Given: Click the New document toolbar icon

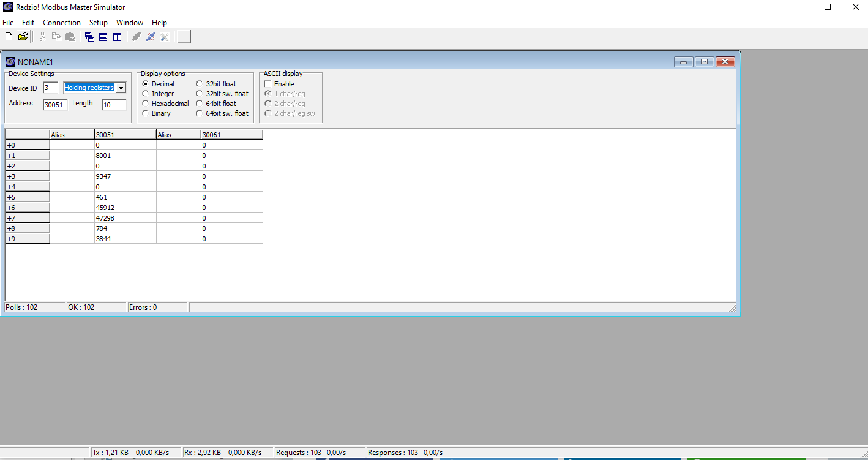Looking at the screenshot, I should pyautogui.click(x=9, y=37).
